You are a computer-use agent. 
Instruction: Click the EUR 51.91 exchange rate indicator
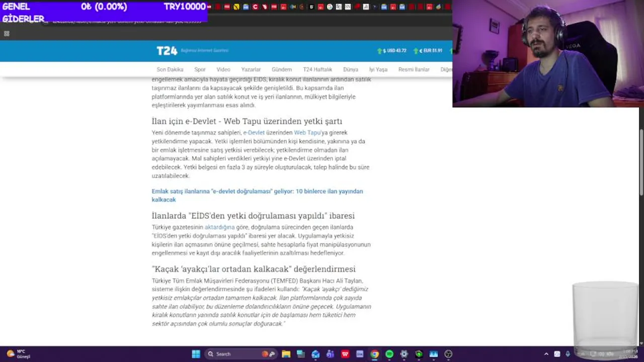coord(428,51)
